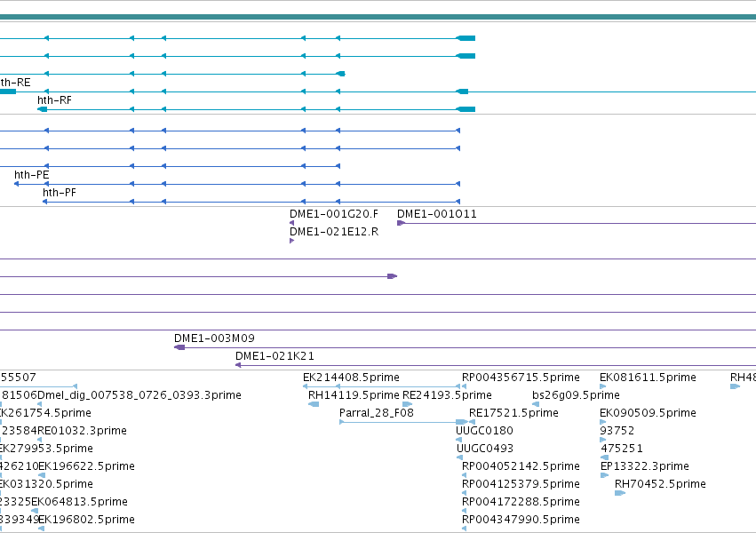
Task: Click the DME1-021E12.R feature label
Action: pyautogui.click(x=334, y=232)
